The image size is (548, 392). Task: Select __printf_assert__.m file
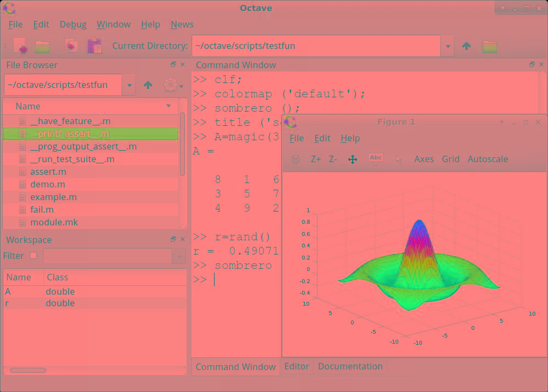pyautogui.click(x=91, y=134)
